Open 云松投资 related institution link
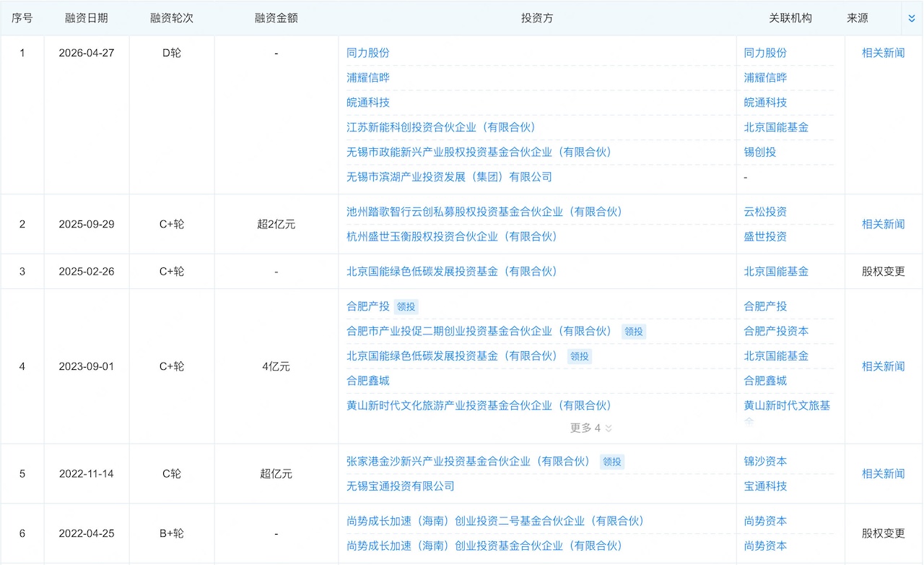This screenshot has width=924, height=565. 766,212
